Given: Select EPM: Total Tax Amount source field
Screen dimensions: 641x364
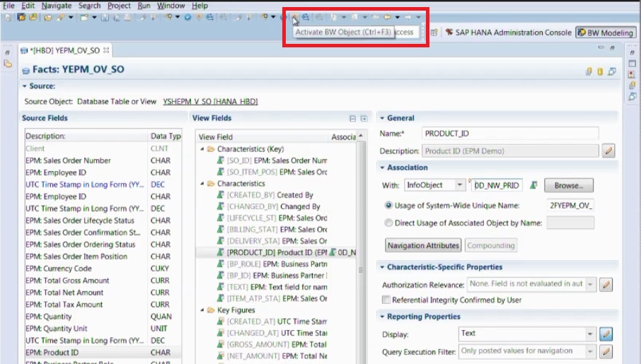Looking at the screenshot, I should (x=103, y=305).
